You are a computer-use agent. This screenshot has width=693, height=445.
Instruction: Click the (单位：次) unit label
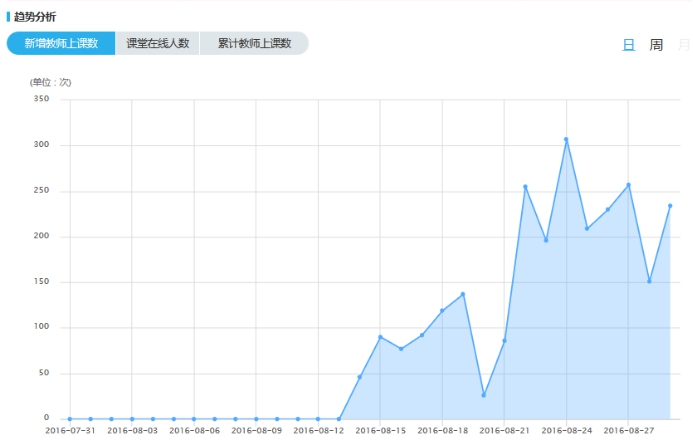pos(50,82)
